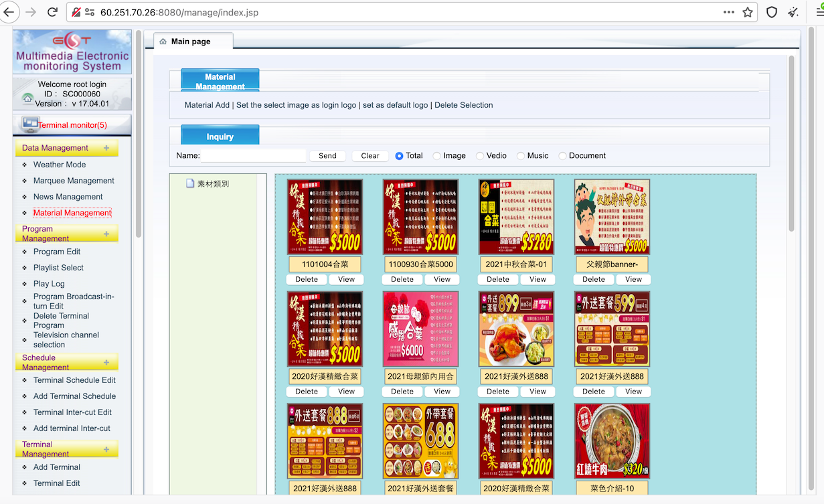The width and height of the screenshot is (824, 504).
Task: Select the Total radio button
Action: [x=399, y=156]
